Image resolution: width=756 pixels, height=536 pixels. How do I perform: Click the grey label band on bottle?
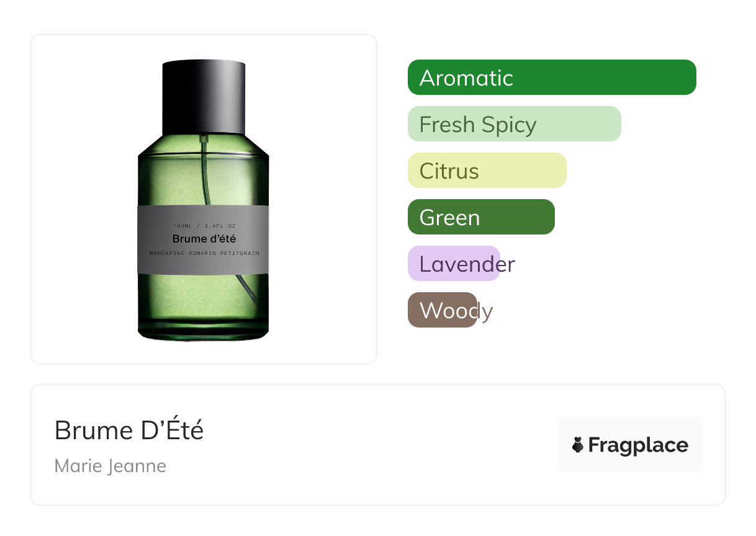click(x=204, y=239)
